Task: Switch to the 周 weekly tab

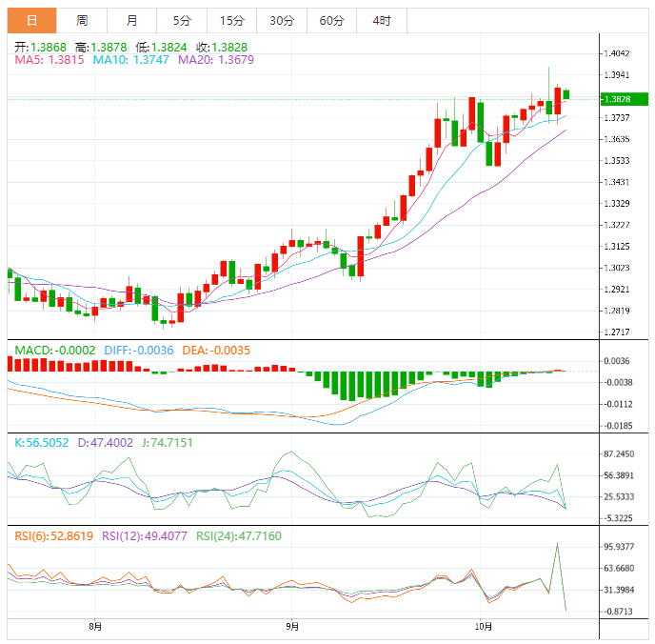Action: pos(82,20)
